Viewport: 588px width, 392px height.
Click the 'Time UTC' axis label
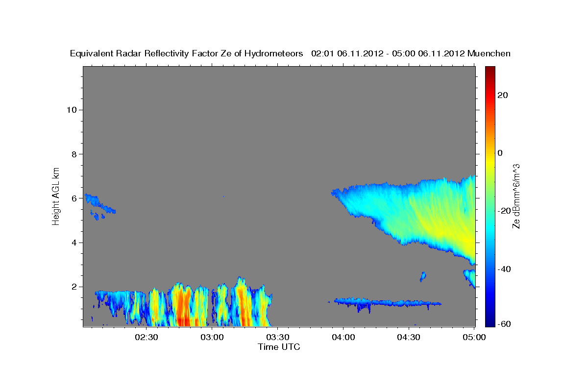click(279, 347)
